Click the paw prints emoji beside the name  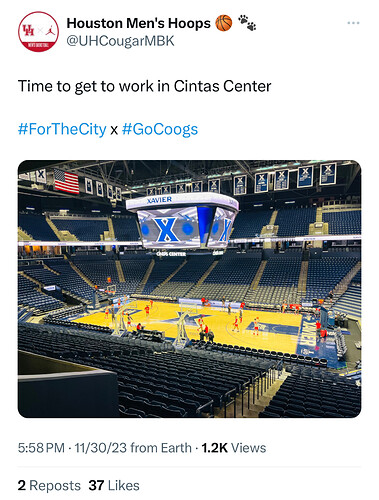(x=247, y=22)
